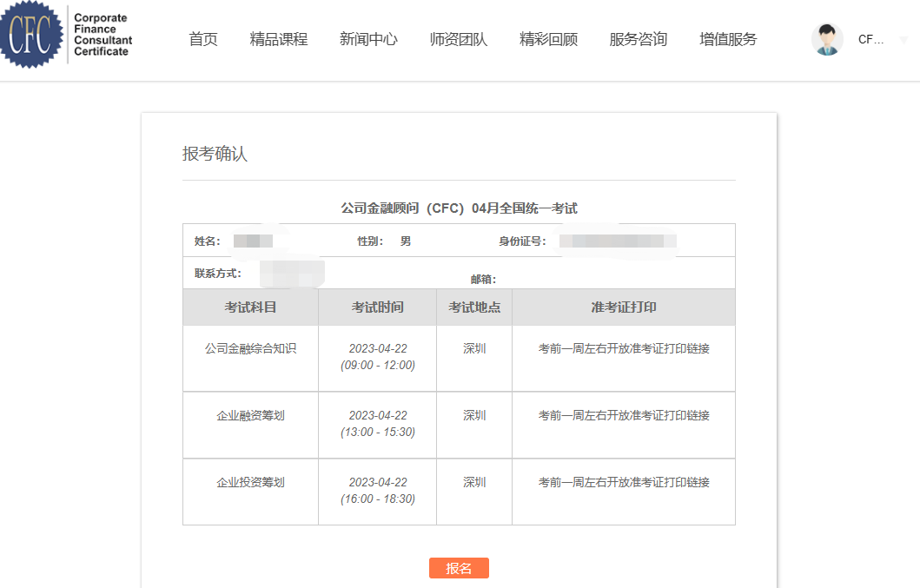920x588 pixels.
Task: Select subject 企业投资筹划
Action: [250, 482]
